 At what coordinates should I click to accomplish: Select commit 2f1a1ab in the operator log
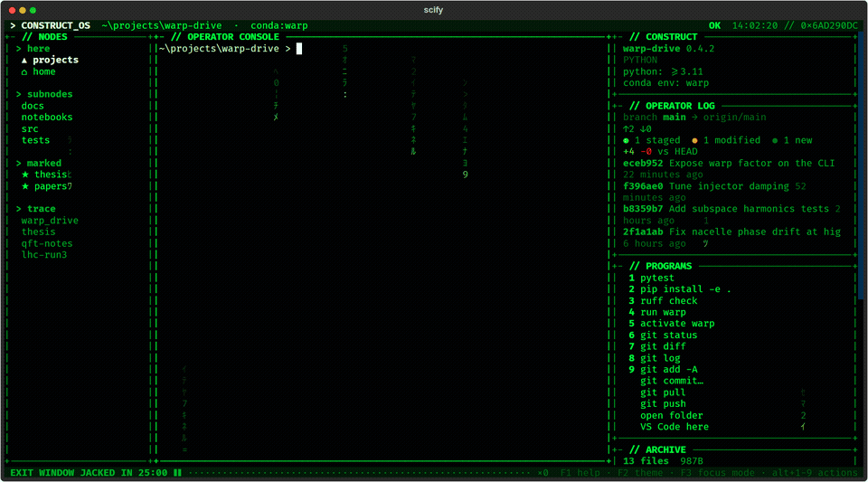pyautogui.click(x=643, y=232)
